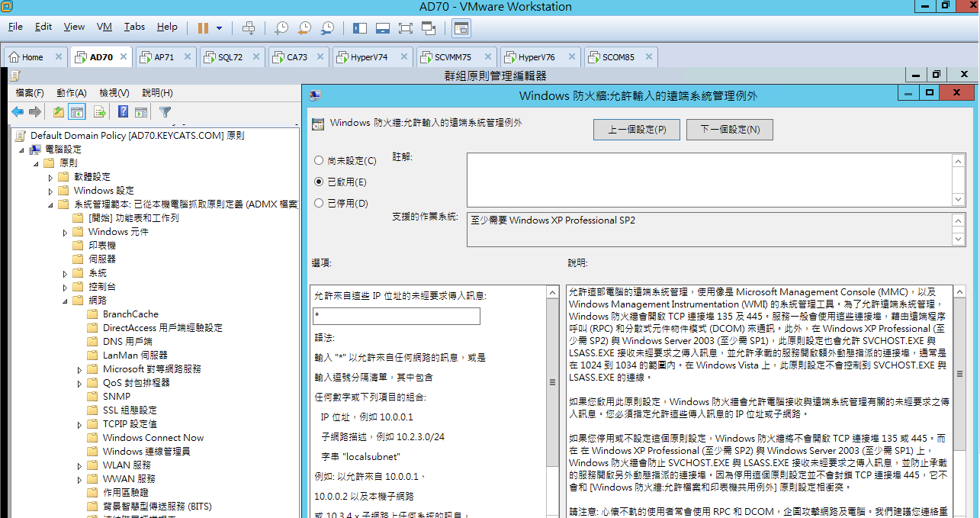Click show/hide console tree icon
980x518 pixels.
pyautogui.click(x=76, y=112)
